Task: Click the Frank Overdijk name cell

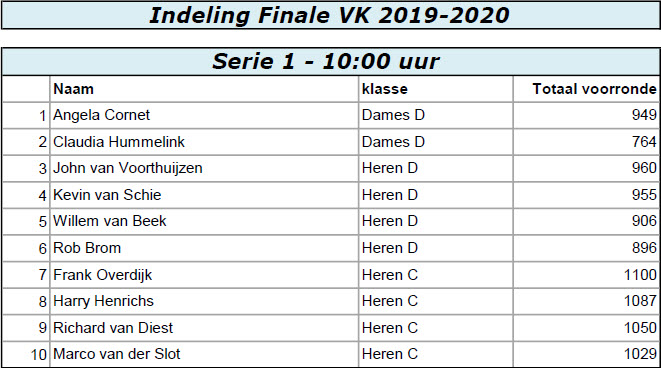Action: coord(204,274)
